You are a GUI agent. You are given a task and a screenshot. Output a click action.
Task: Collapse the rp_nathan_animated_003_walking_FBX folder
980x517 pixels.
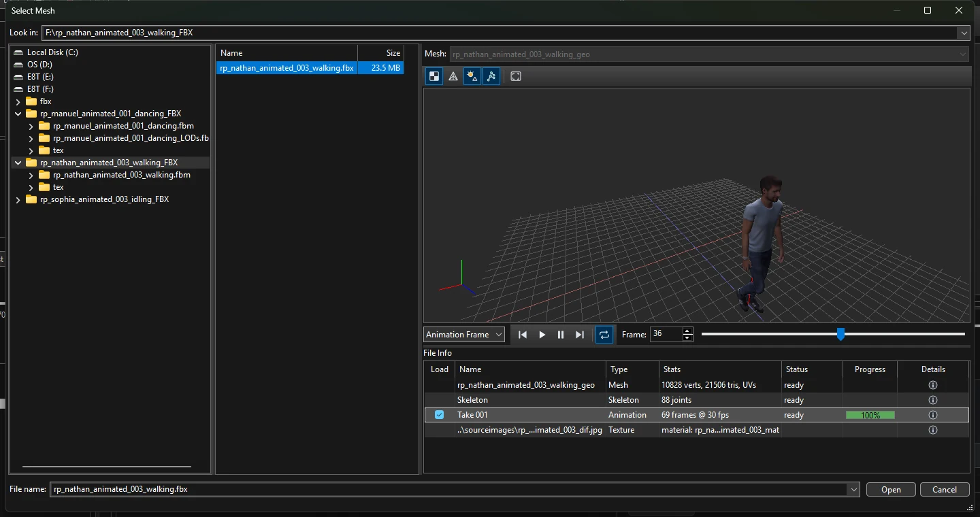(18, 163)
